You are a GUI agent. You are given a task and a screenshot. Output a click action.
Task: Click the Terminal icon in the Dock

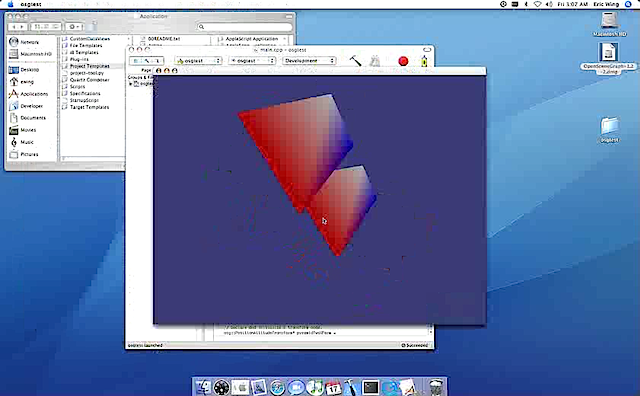point(370,387)
